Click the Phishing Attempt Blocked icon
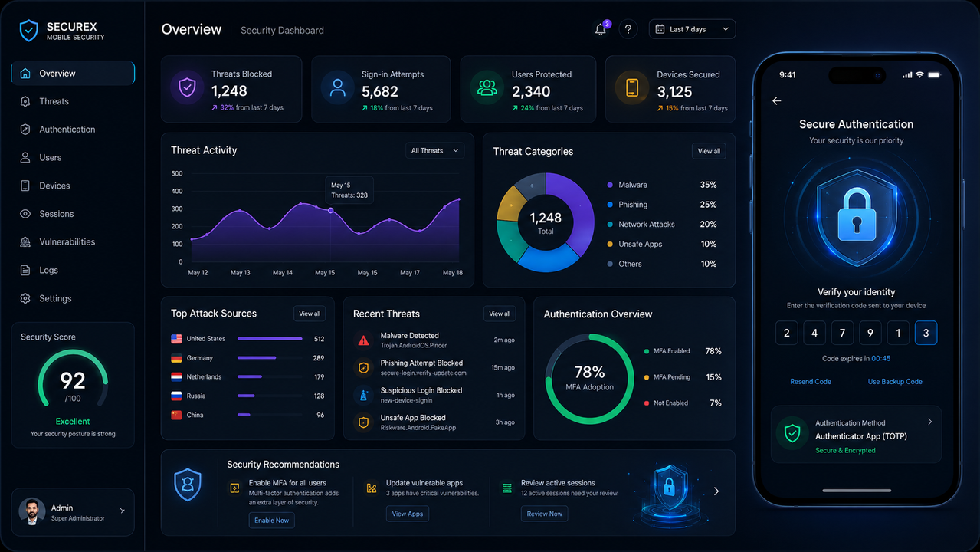 click(x=364, y=367)
